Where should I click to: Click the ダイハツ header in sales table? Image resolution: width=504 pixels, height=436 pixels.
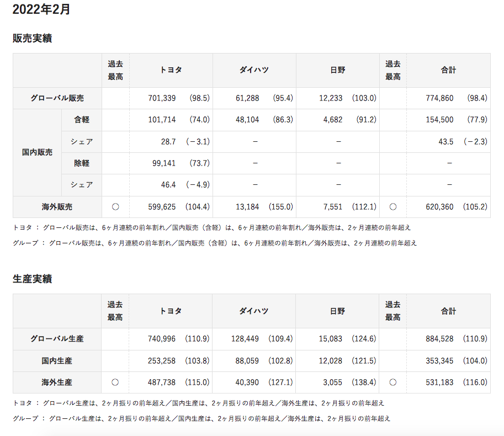point(254,70)
